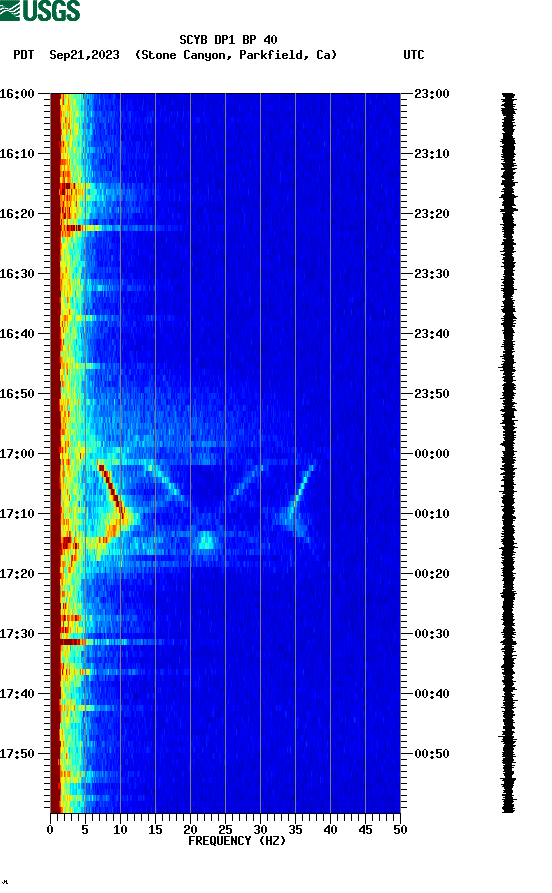The width and height of the screenshot is (552, 893).
Task: Click the 0 Hz axis tick label
Action: pyautogui.click(x=50, y=830)
